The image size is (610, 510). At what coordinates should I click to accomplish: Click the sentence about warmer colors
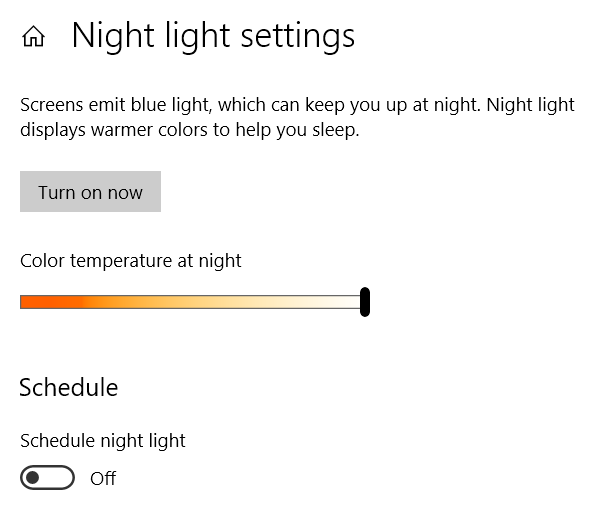189,130
